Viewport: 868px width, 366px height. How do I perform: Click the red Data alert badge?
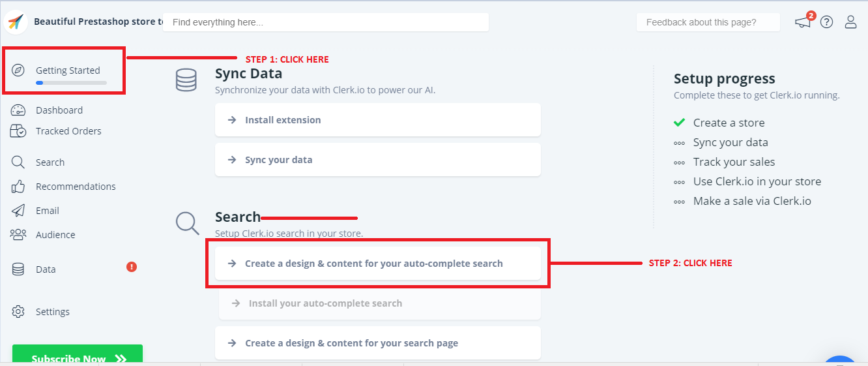click(132, 266)
